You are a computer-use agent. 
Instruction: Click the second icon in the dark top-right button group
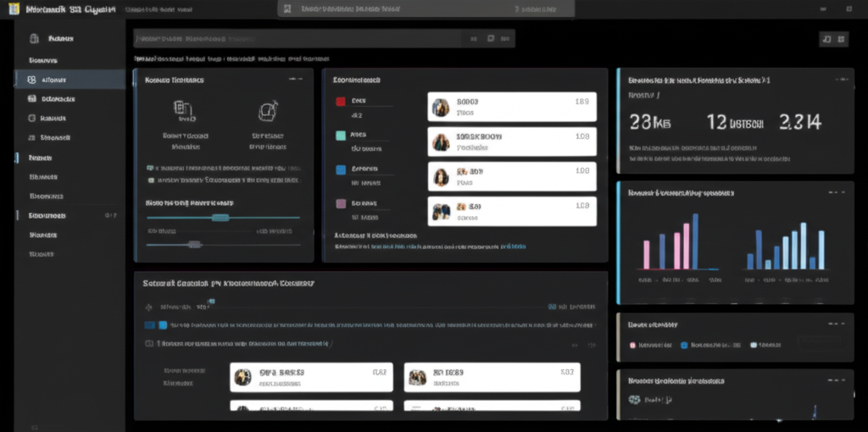(841, 39)
